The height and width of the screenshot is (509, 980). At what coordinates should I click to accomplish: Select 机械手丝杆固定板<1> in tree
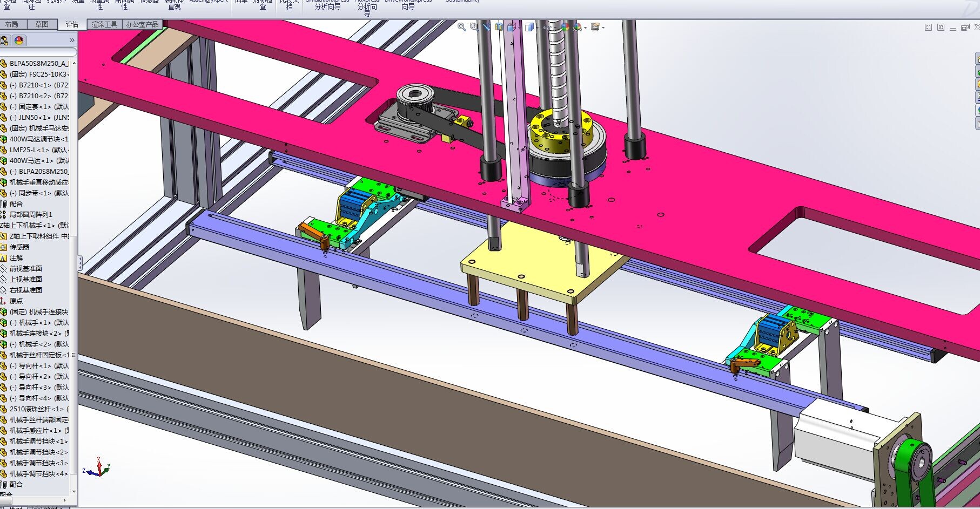pos(39,355)
